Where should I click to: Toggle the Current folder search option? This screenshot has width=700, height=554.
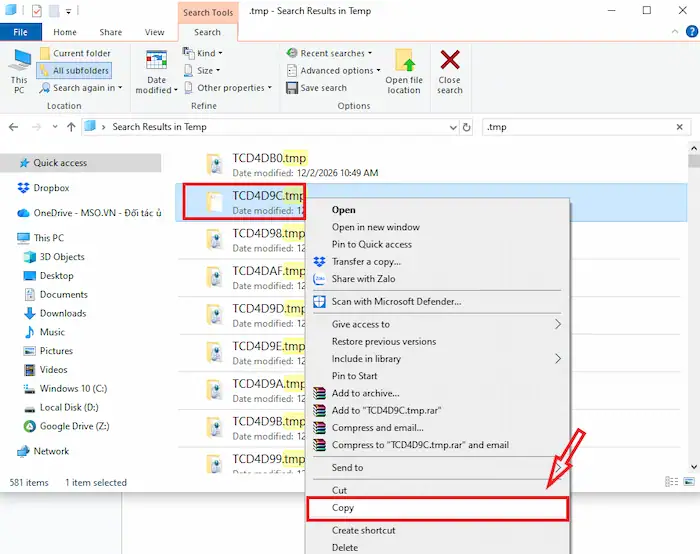pyautogui.click(x=75, y=53)
